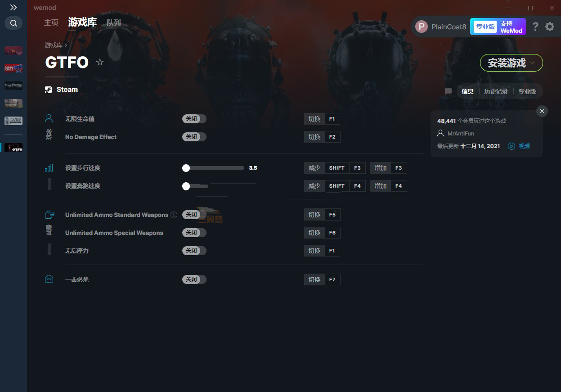
Task: Click 支持 WeMod button
Action: point(512,27)
